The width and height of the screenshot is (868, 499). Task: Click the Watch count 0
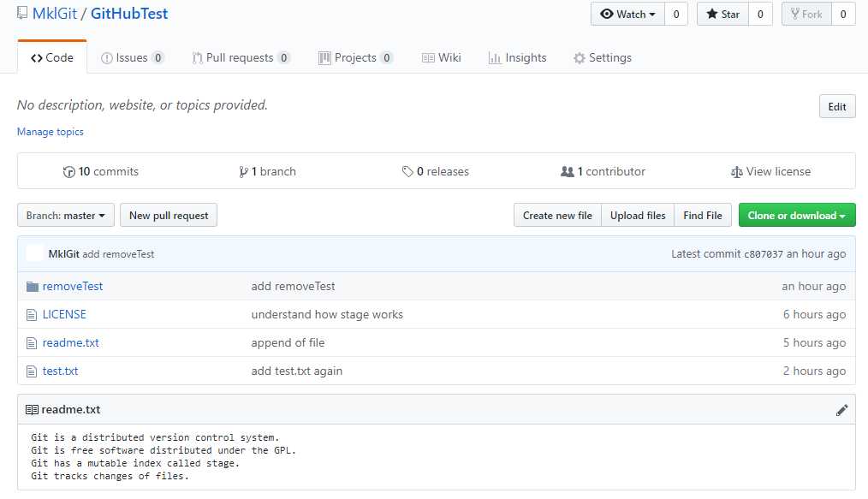point(676,15)
